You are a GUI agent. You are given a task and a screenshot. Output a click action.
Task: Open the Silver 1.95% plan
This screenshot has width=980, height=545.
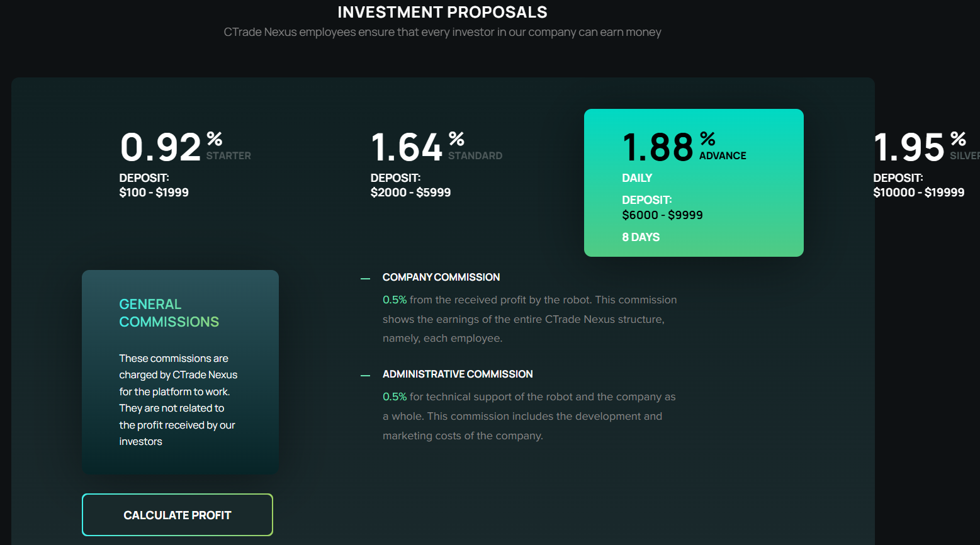pos(910,147)
